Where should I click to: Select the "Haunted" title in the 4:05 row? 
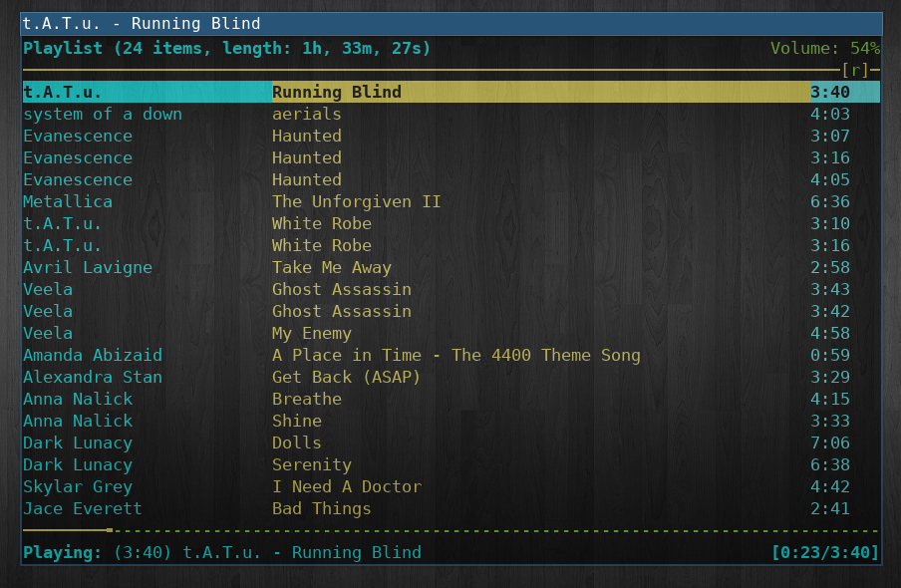pos(307,179)
